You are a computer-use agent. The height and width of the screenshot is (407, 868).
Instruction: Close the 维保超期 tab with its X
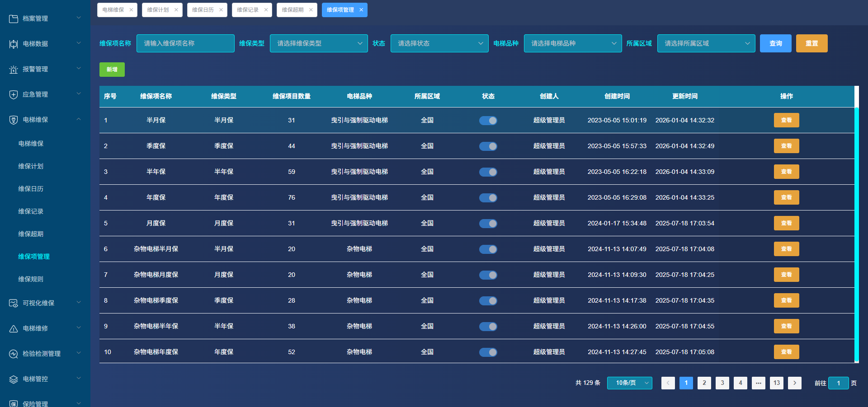tap(311, 10)
